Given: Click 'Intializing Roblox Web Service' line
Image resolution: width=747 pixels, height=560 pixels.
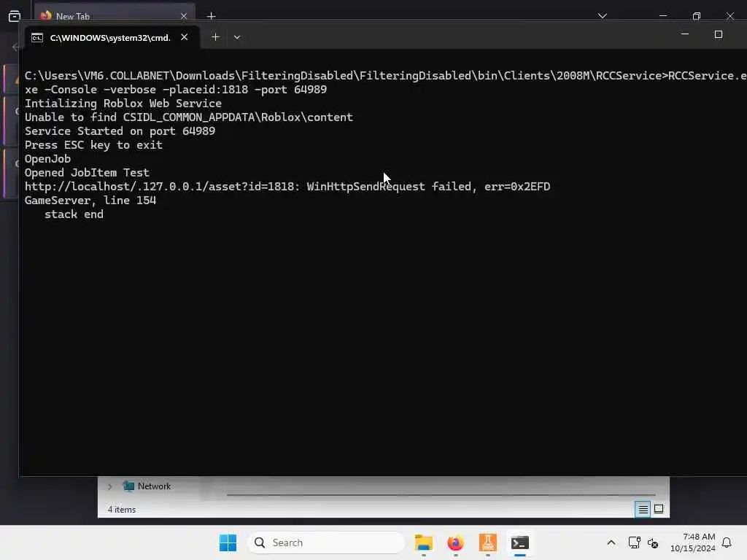Looking at the screenshot, I should (123, 104).
